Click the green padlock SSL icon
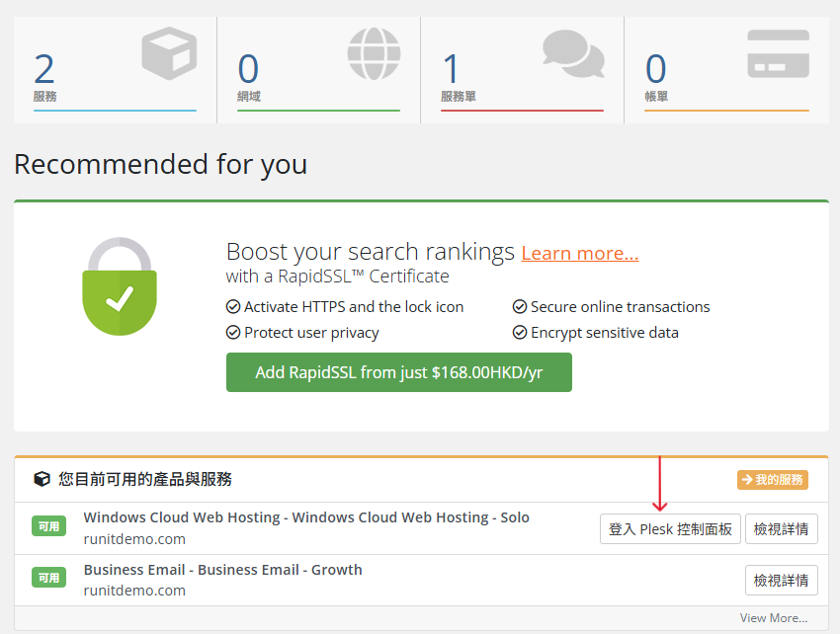The width and height of the screenshot is (840, 634). click(119, 286)
